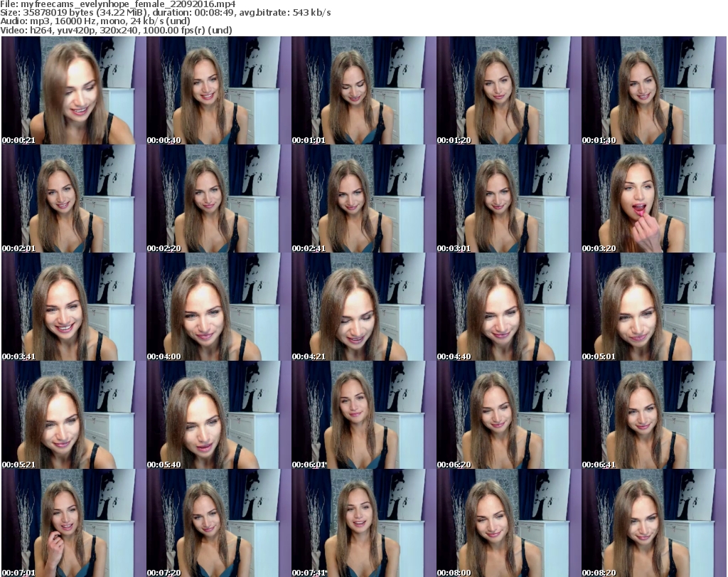Select the 00:07:01 preview frame

point(73,523)
